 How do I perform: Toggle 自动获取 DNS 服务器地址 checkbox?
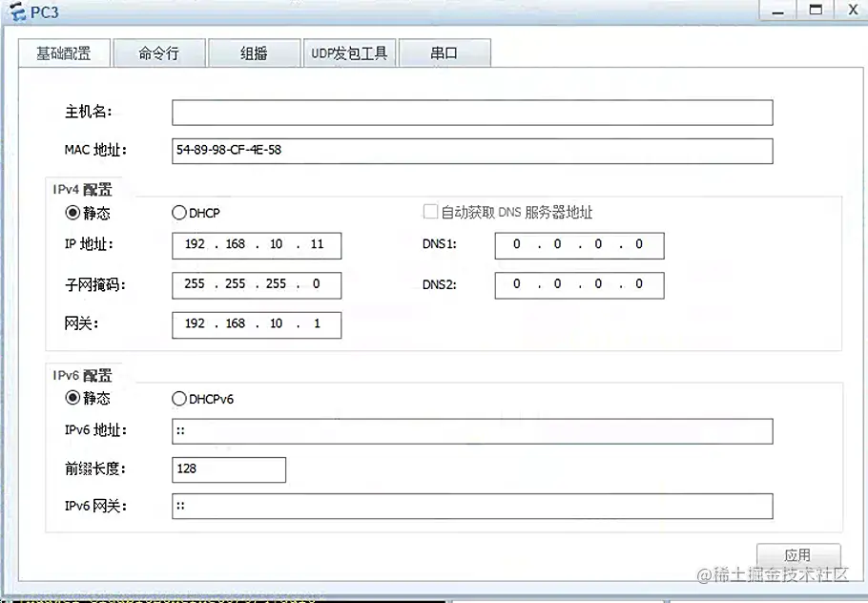pyautogui.click(x=430, y=212)
